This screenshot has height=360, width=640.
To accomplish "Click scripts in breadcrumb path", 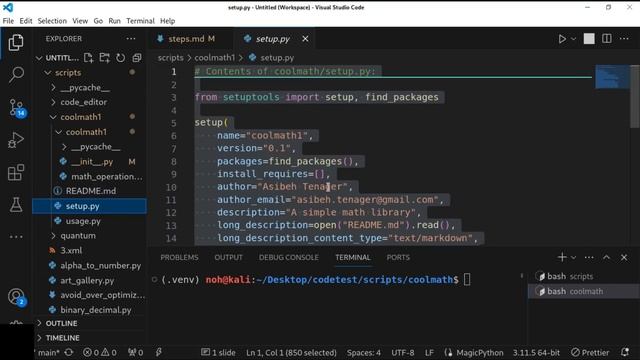I will [170, 58].
